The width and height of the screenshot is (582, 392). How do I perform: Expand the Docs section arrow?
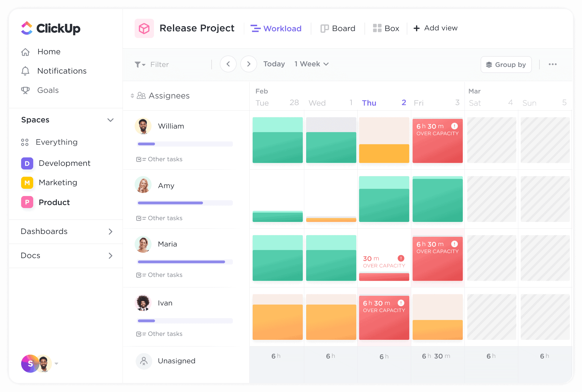click(x=110, y=255)
